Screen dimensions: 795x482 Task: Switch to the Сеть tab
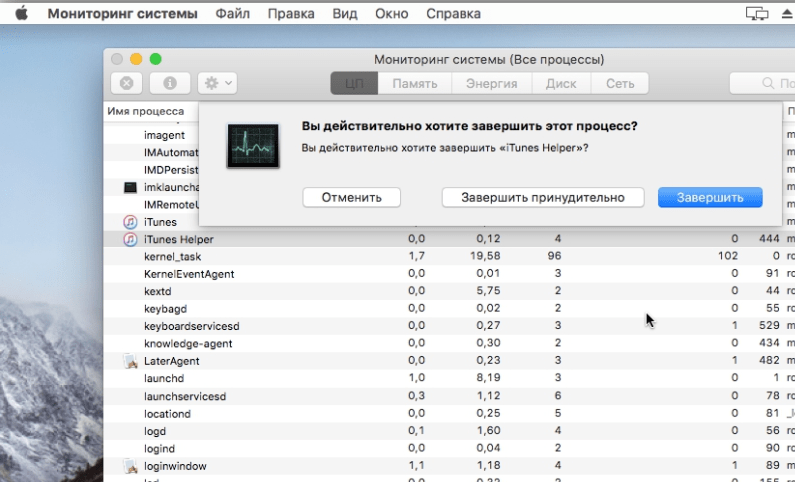tap(620, 83)
